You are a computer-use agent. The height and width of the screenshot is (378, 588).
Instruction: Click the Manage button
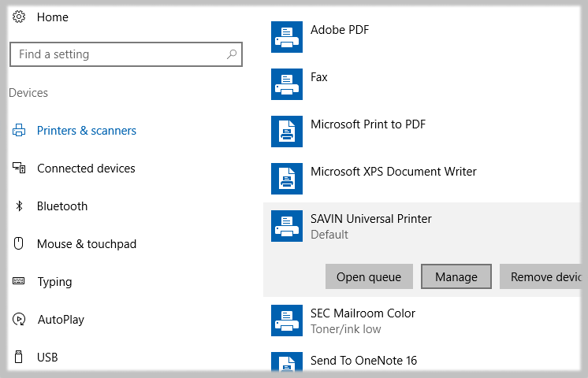(x=456, y=276)
